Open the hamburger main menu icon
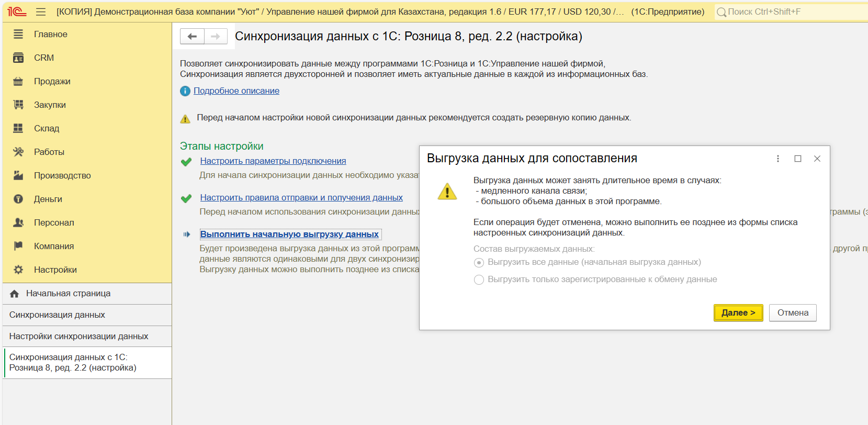 [41, 12]
